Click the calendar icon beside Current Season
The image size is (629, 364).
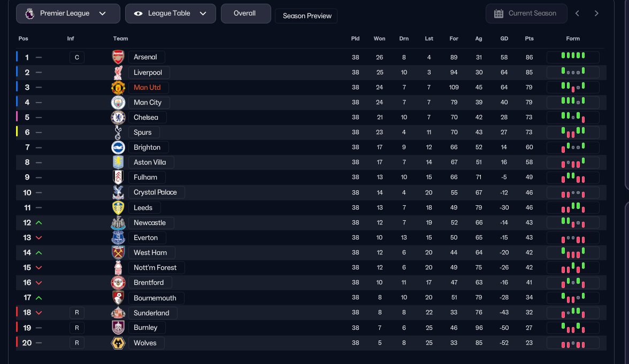[498, 13]
